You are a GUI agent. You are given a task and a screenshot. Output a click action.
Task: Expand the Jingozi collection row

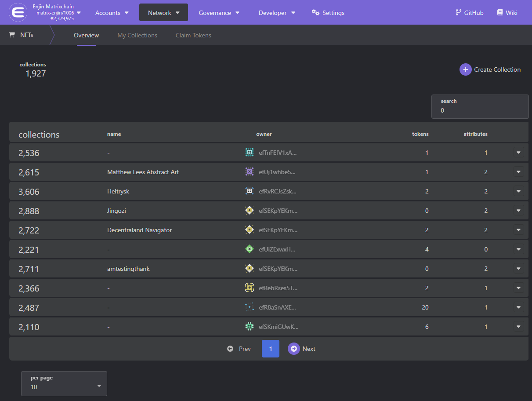tap(519, 211)
